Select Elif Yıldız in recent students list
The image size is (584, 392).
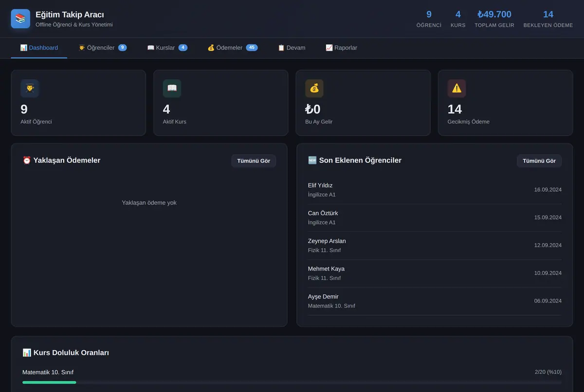tap(435, 190)
